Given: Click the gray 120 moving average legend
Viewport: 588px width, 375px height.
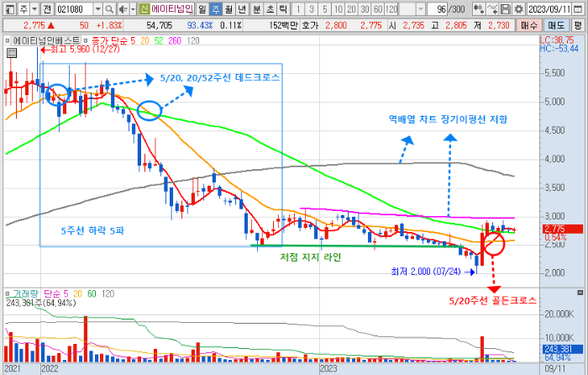Looking at the screenshot, I should click(192, 40).
